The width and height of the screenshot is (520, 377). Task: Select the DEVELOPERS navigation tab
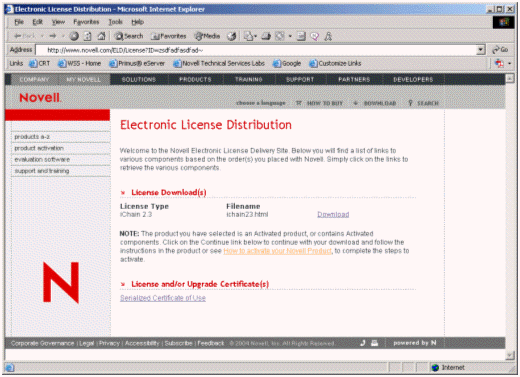(413, 79)
